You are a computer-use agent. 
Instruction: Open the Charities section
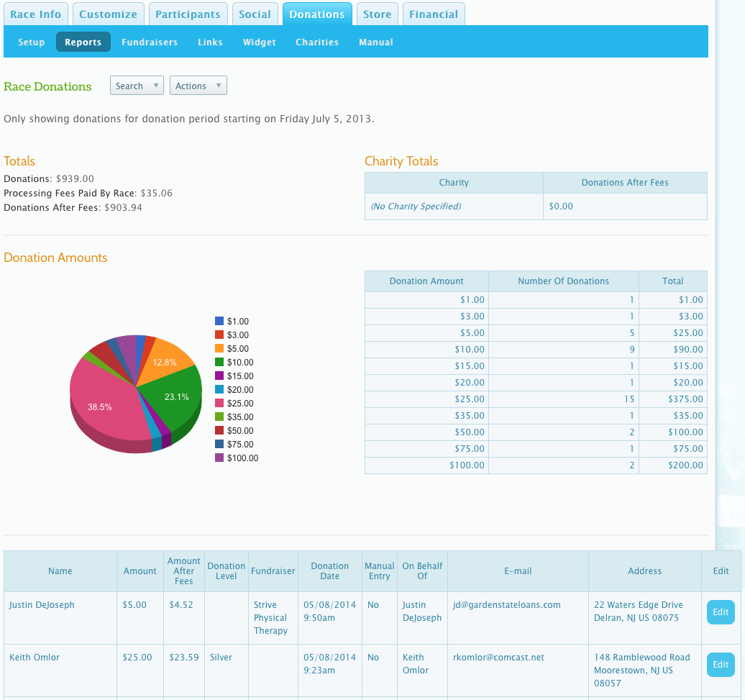tap(317, 42)
